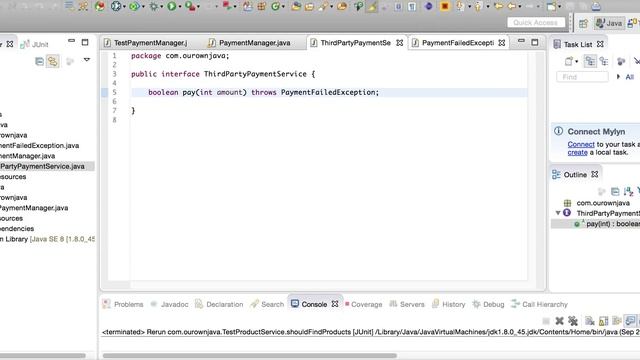640x360 pixels.
Task: Click the Console horizontal scrollbar
Action: tap(249, 356)
